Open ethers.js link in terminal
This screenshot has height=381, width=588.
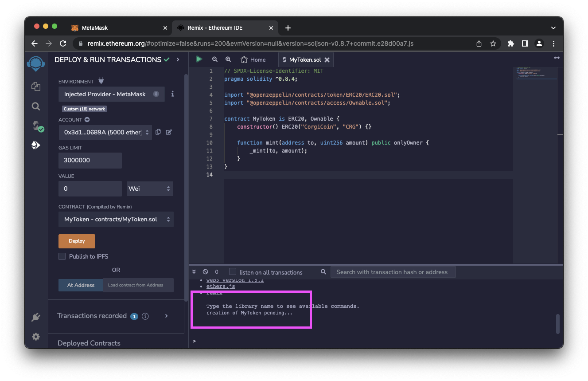[x=221, y=286]
